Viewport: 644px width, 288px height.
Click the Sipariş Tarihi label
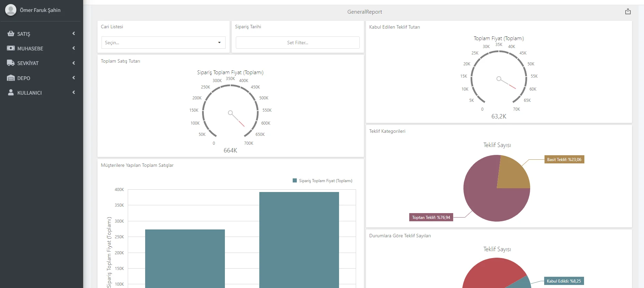click(x=248, y=27)
